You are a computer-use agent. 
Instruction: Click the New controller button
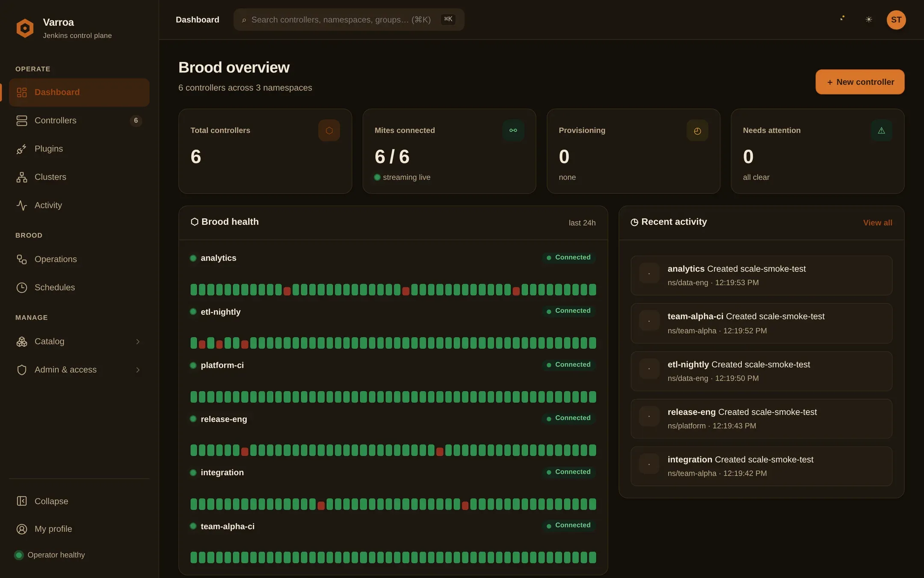[860, 82]
